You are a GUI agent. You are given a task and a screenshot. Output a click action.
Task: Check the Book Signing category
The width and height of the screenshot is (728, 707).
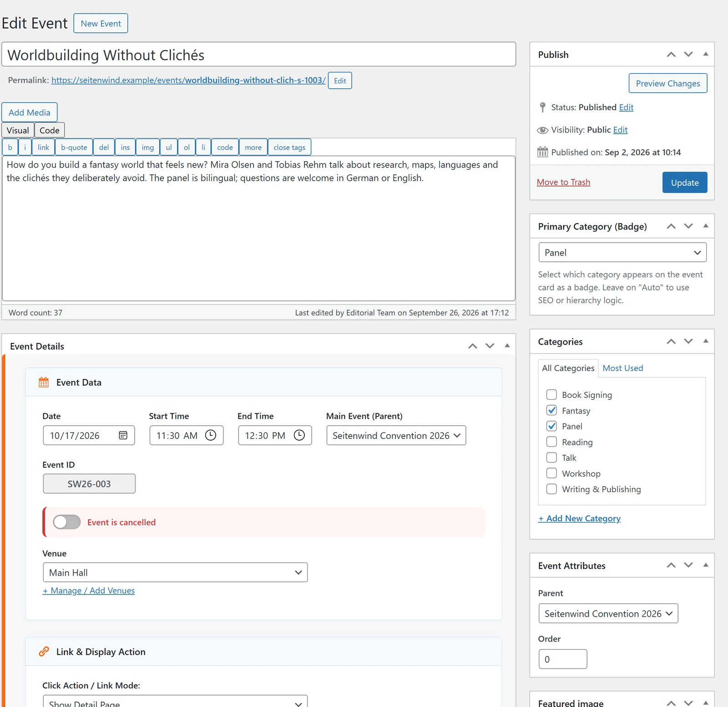coord(551,395)
